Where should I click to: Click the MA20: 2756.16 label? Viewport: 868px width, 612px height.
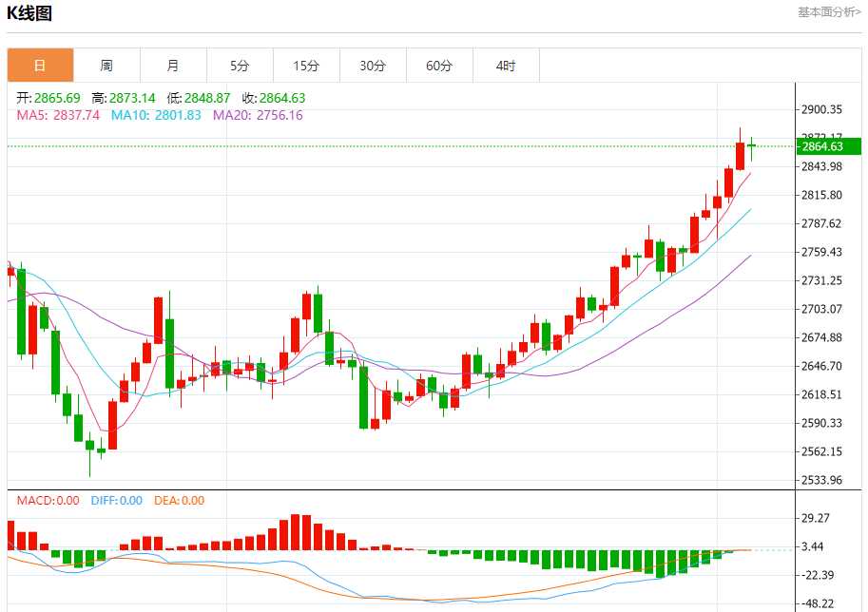click(x=258, y=115)
